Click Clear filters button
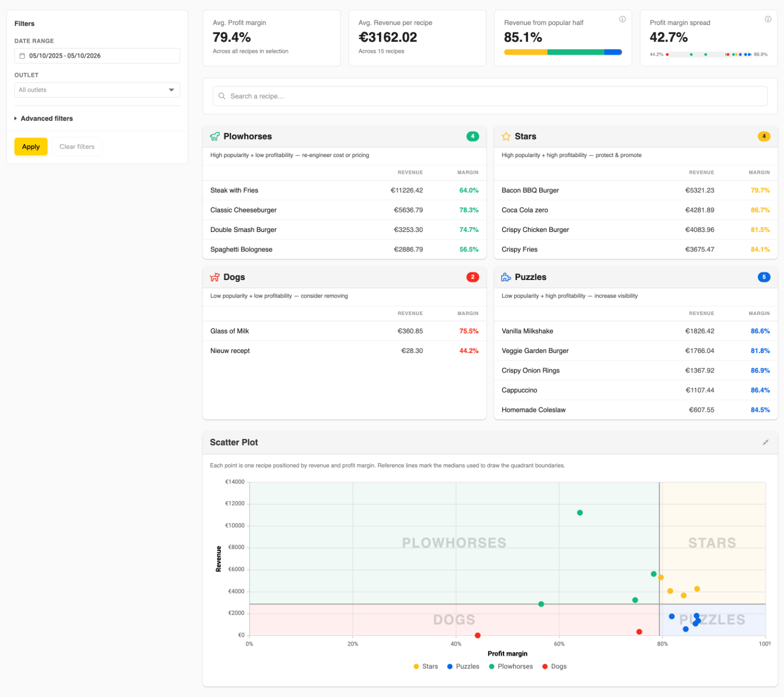Image resolution: width=784 pixels, height=697 pixels. (x=77, y=146)
